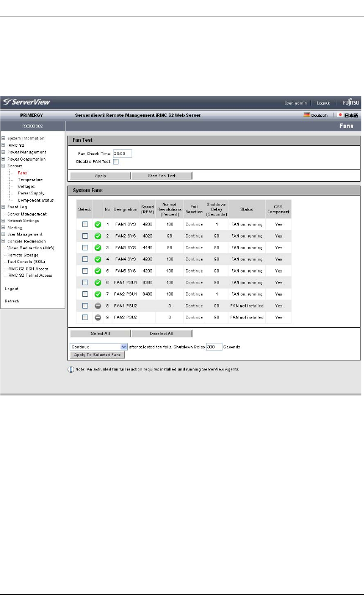Expand the Power Consumption tree node

coord(3,159)
